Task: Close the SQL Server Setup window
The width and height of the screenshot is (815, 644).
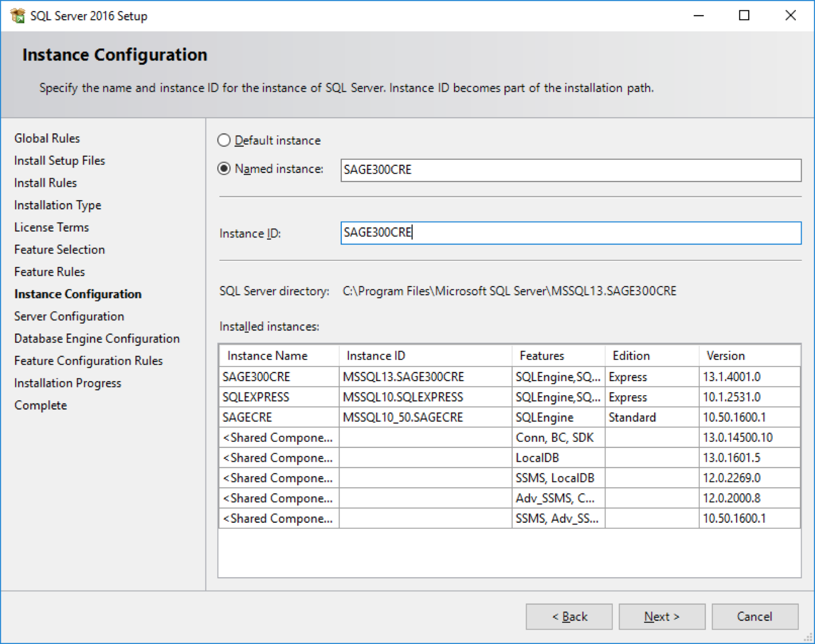Action: [x=790, y=16]
